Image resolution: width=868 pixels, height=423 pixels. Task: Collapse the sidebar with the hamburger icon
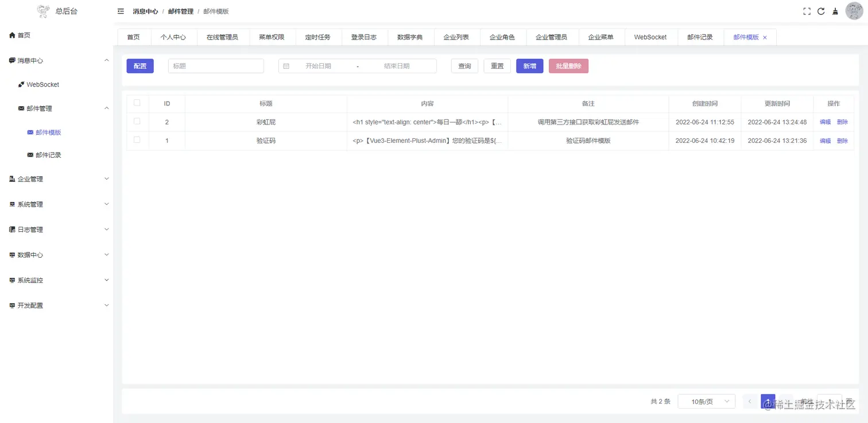120,11
